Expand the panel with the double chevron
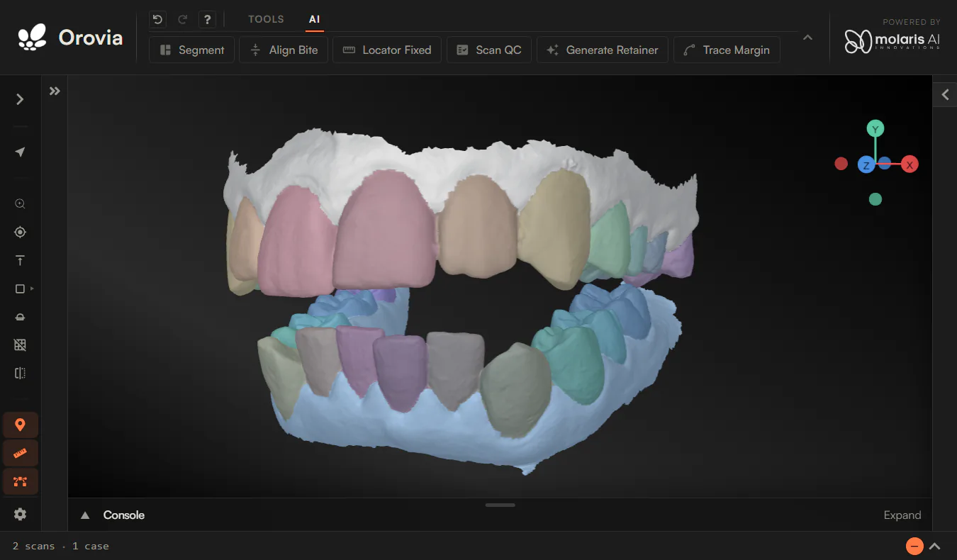957x560 pixels. [55, 91]
